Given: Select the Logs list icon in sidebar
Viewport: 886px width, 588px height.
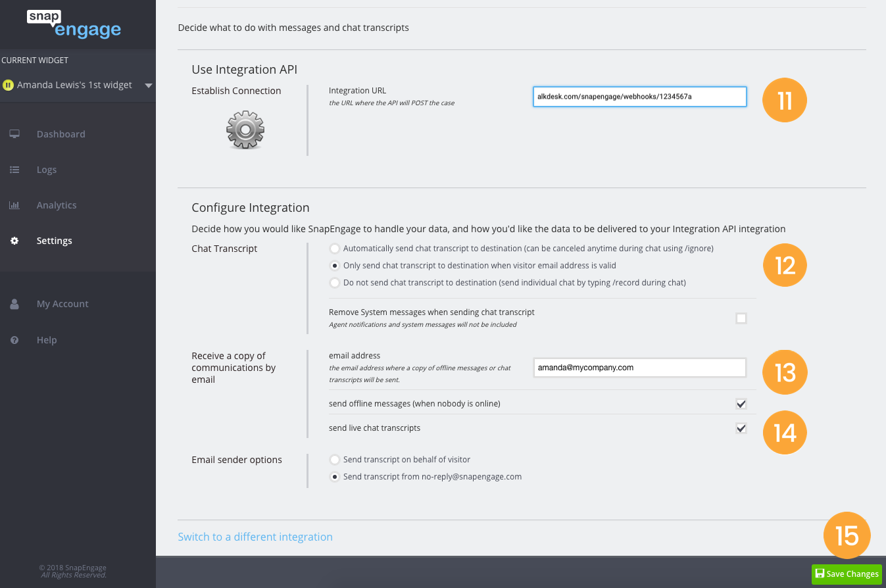Looking at the screenshot, I should [x=14, y=169].
